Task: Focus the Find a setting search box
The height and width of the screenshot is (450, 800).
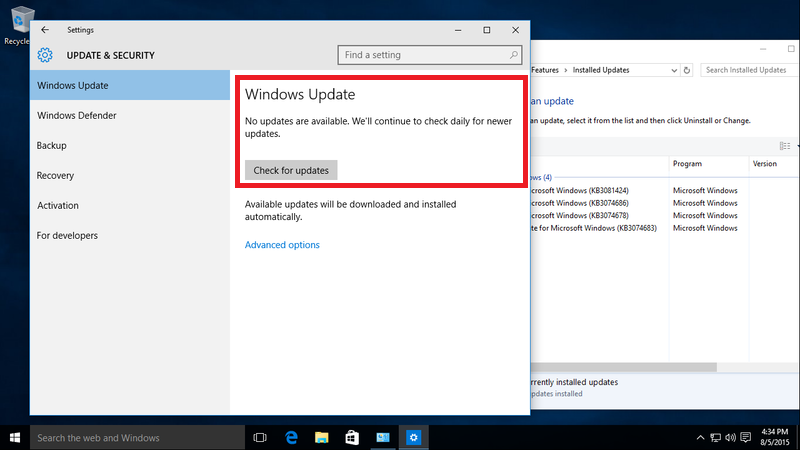Action: coord(430,55)
